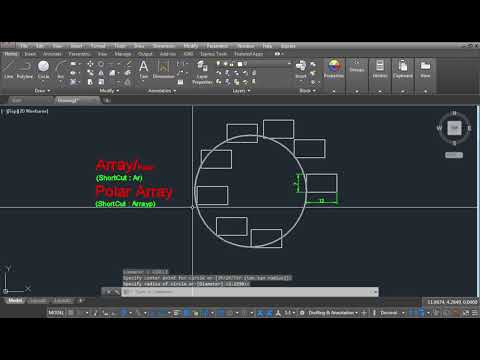
Task: Select the Polyline tool
Action: [x=25, y=69]
